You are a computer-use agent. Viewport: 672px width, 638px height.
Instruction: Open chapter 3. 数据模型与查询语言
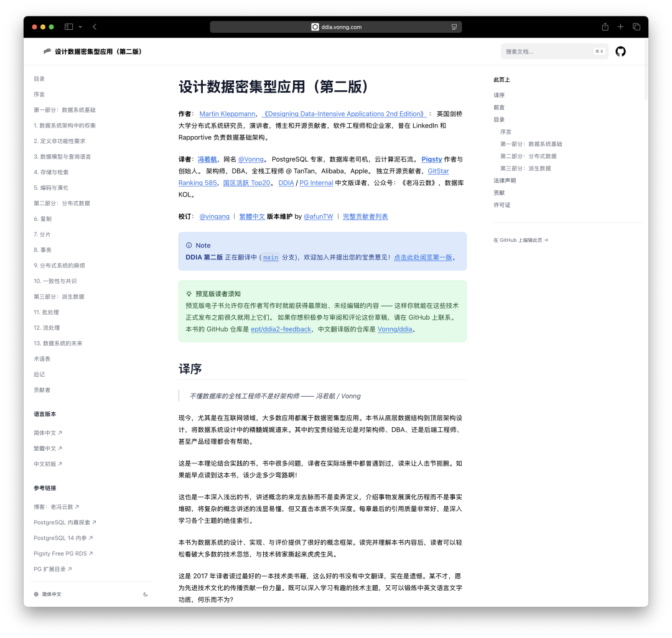pyautogui.click(x=62, y=157)
